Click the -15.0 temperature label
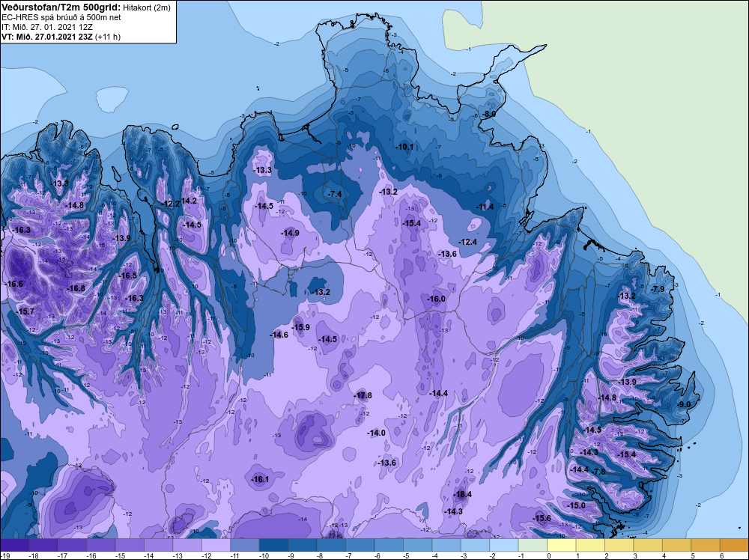749x560 pixels. click(576, 505)
